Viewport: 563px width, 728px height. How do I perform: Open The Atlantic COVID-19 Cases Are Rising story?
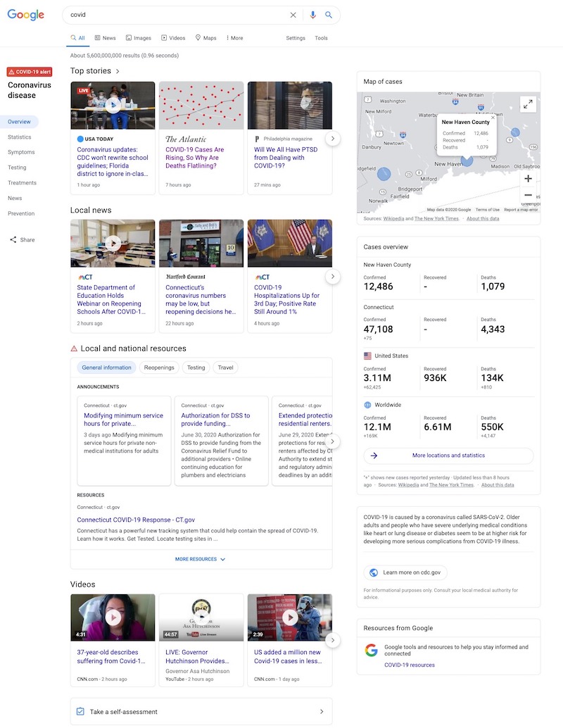coord(195,158)
